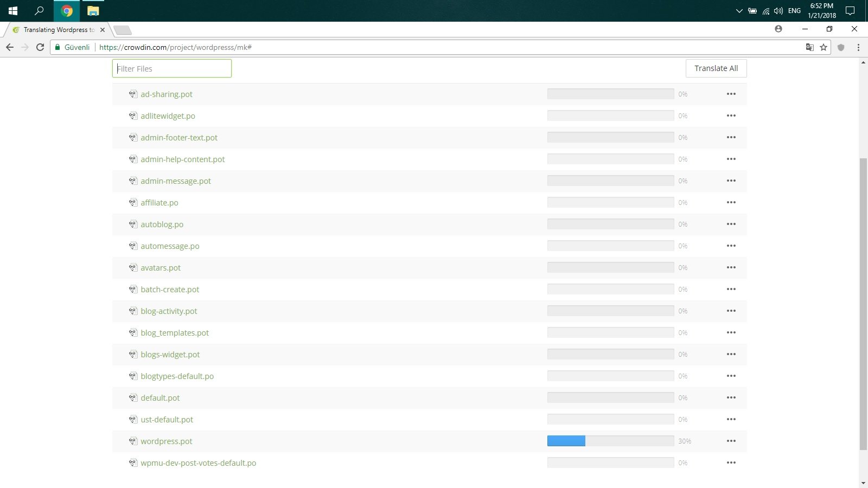Screen dimensions: 868x488
Task: Click the file icon beside default.pot
Action: click(x=133, y=397)
